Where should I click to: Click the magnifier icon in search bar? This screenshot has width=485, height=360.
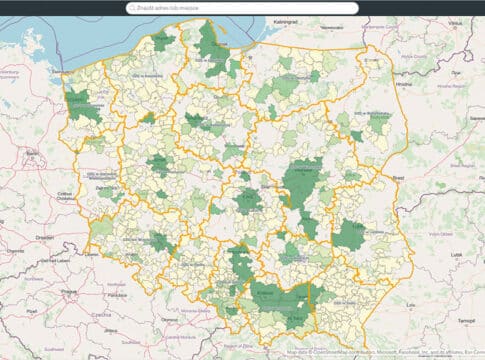point(132,8)
